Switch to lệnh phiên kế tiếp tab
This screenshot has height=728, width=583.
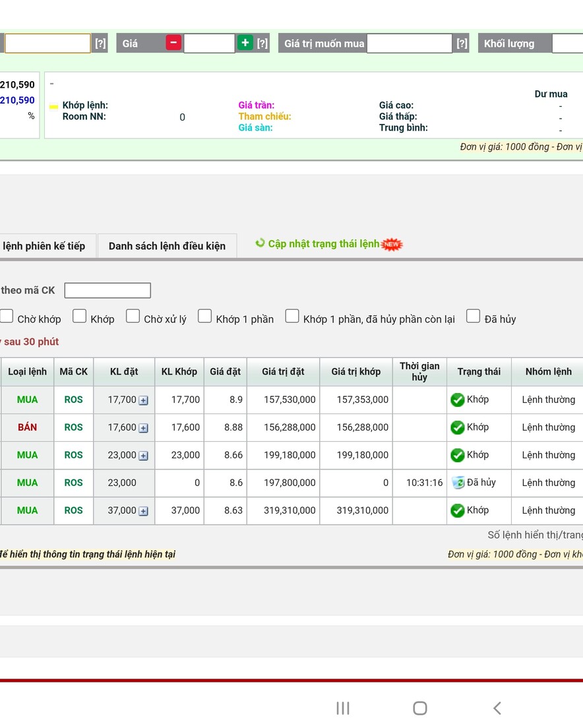[x=45, y=246]
